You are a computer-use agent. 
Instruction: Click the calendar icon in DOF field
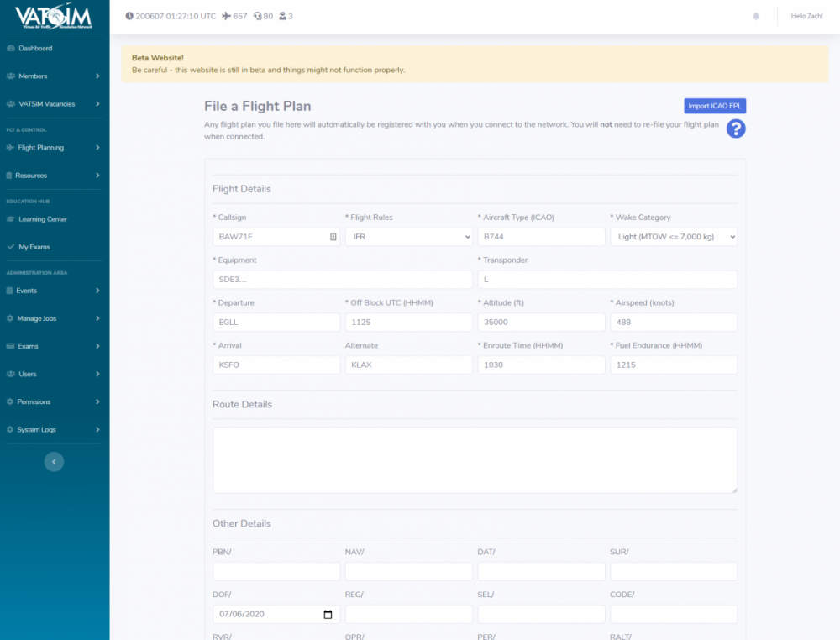pos(328,615)
